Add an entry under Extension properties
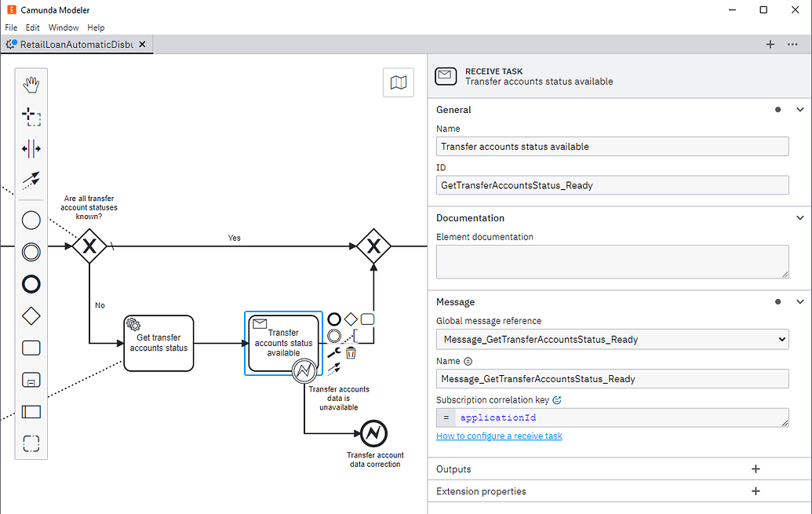The width and height of the screenshot is (812, 514). [x=756, y=490]
